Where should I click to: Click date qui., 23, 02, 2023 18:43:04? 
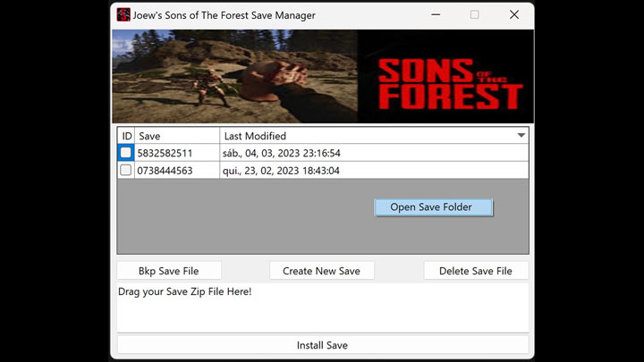tap(281, 171)
